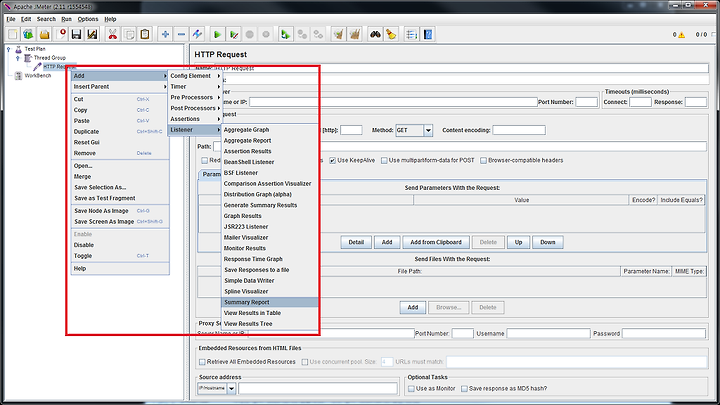Collapse the Test Plan tree node
720x405 pixels.
[x=8, y=49]
